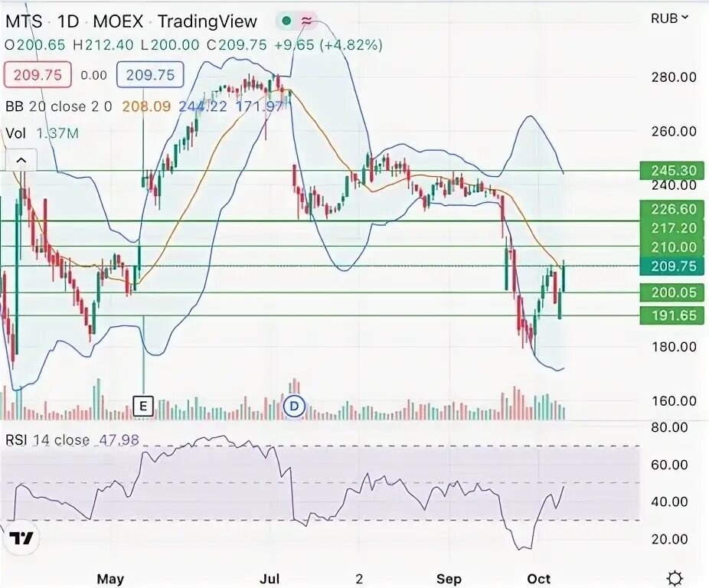Click the volume value 1.37M
Viewport: 709px width, 588px height.
[x=57, y=133]
